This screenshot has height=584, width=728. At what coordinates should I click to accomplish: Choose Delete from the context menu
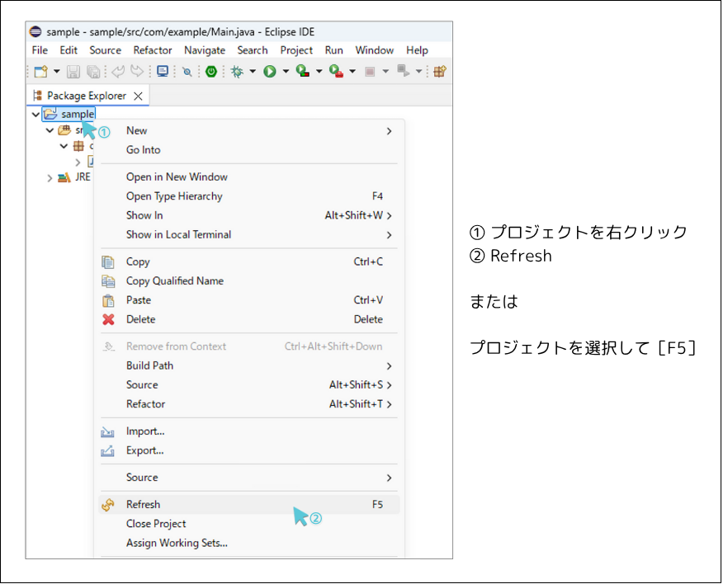pos(249,319)
